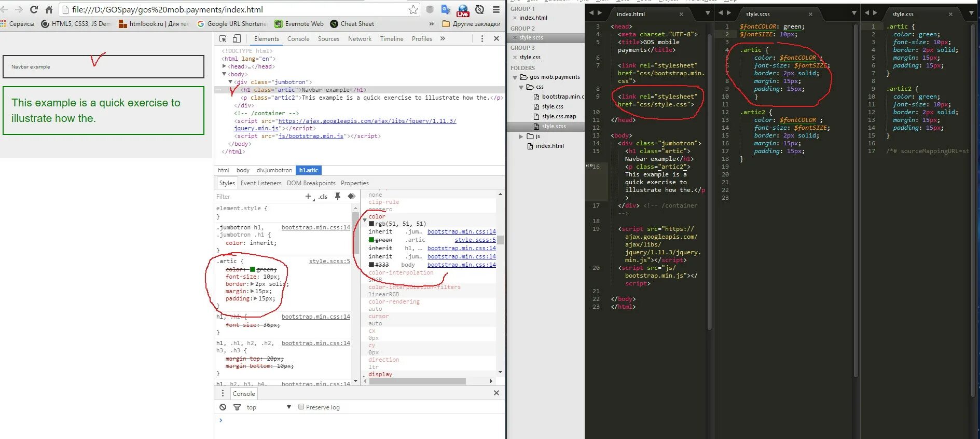Expand head node in DOM tree
The height and width of the screenshot is (439, 980).
pyautogui.click(x=224, y=66)
